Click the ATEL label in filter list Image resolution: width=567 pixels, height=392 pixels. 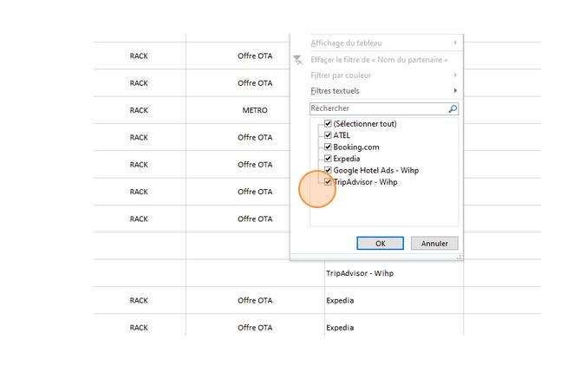point(342,135)
